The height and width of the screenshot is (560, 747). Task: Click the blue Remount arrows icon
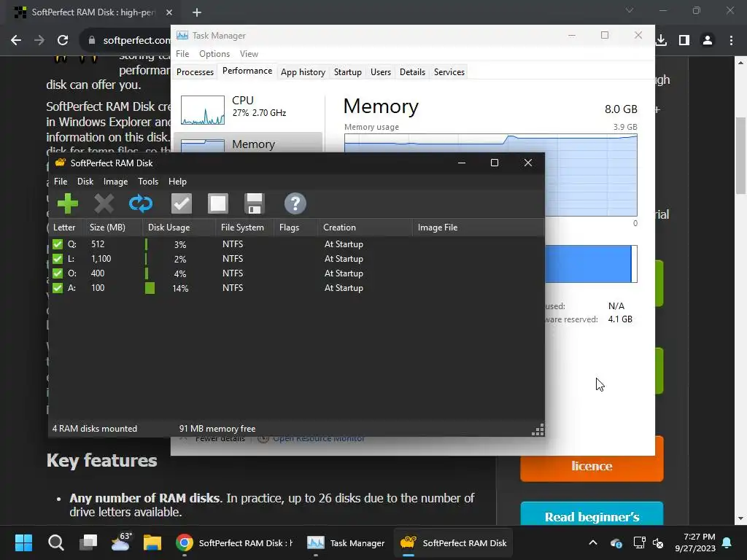point(141,204)
